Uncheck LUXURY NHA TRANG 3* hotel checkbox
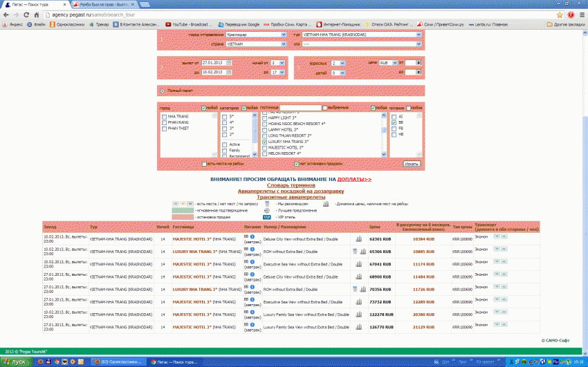Image resolution: width=588 pixels, height=367 pixels. click(265, 141)
